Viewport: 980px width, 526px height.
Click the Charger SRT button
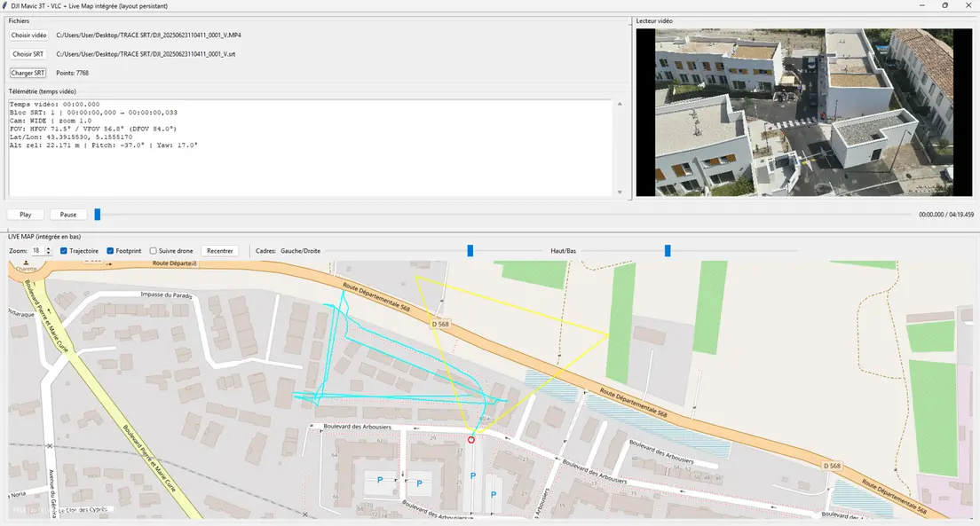28,73
